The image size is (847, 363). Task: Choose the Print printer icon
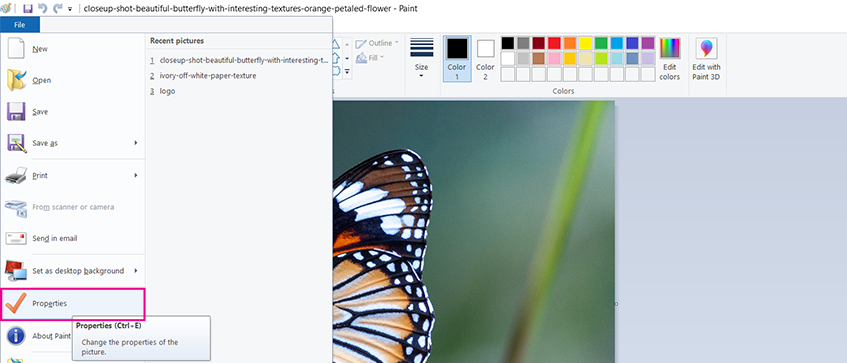click(16, 176)
